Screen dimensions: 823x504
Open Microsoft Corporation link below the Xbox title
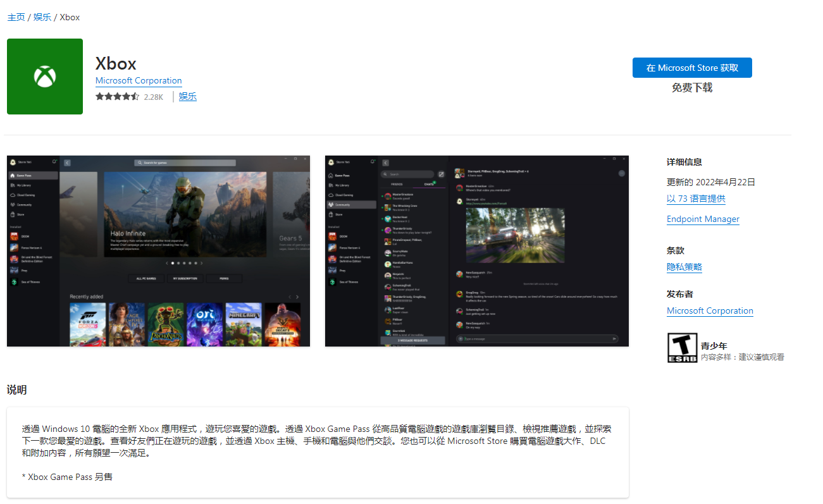click(139, 80)
